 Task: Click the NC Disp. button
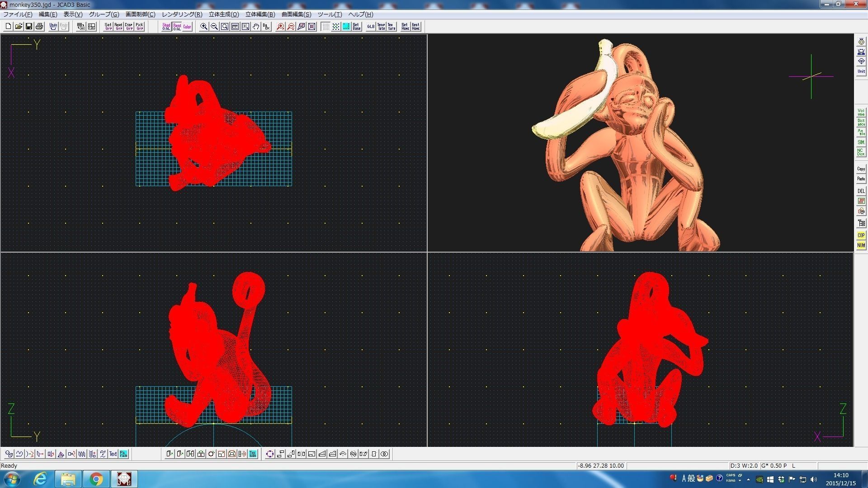861,152
